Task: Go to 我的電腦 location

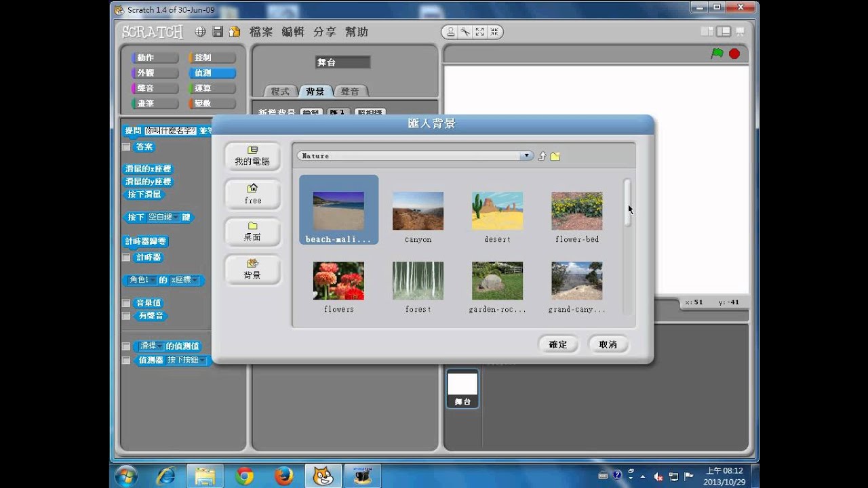Action: [252, 157]
